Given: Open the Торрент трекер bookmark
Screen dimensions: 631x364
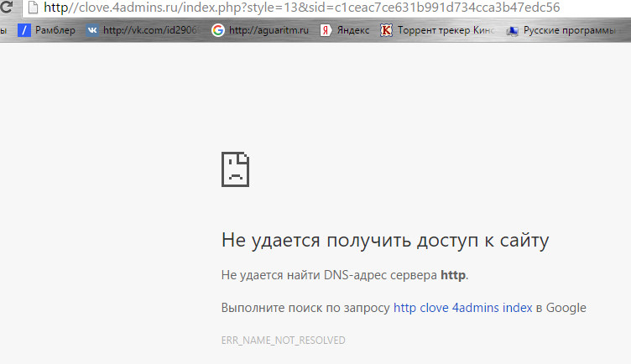Looking at the screenshot, I should 445,31.
